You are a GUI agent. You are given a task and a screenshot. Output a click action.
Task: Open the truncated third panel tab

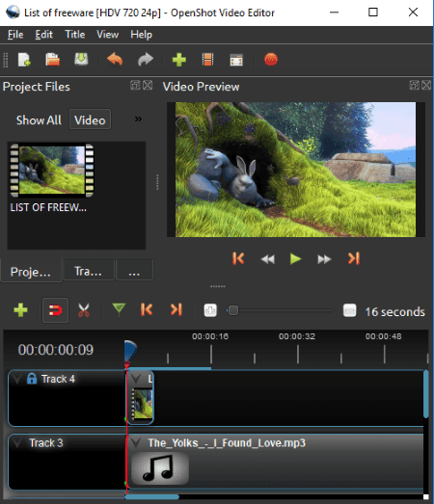point(134,271)
